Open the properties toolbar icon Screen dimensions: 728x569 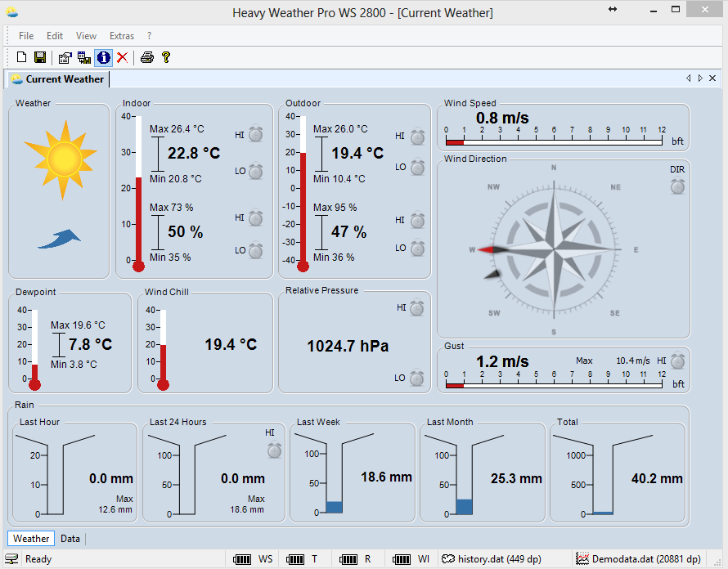[65, 57]
